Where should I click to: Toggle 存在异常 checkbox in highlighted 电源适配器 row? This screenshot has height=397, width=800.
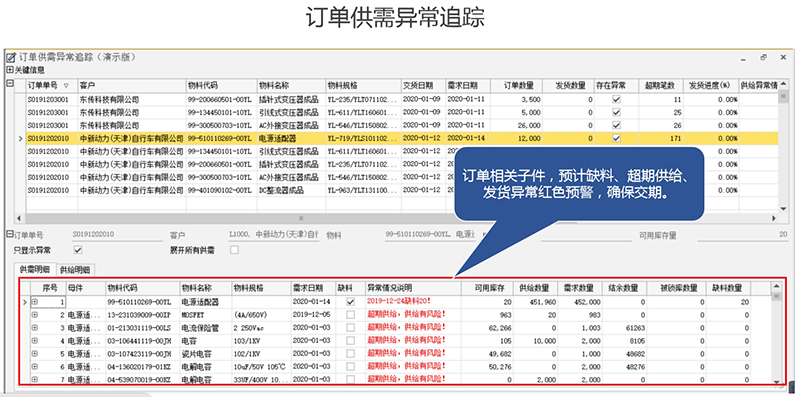pos(616,138)
